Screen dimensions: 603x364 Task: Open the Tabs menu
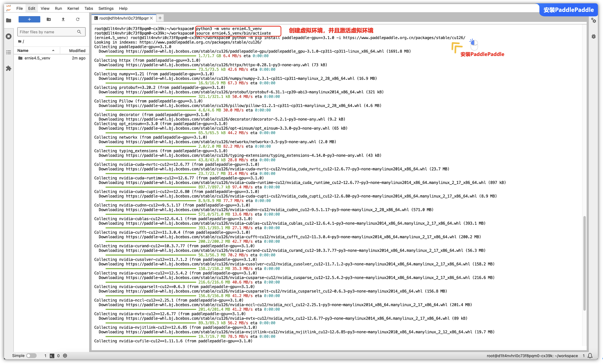tap(89, 8)
